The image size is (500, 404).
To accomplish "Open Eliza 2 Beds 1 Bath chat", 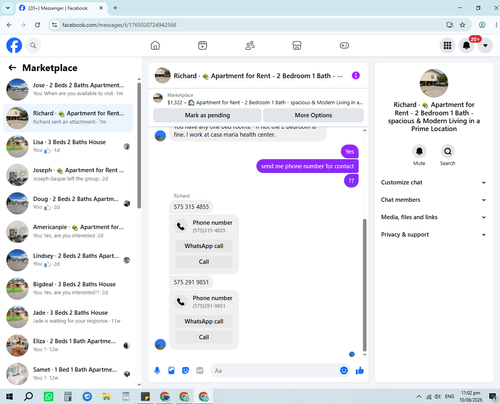I will coord(68,345).
